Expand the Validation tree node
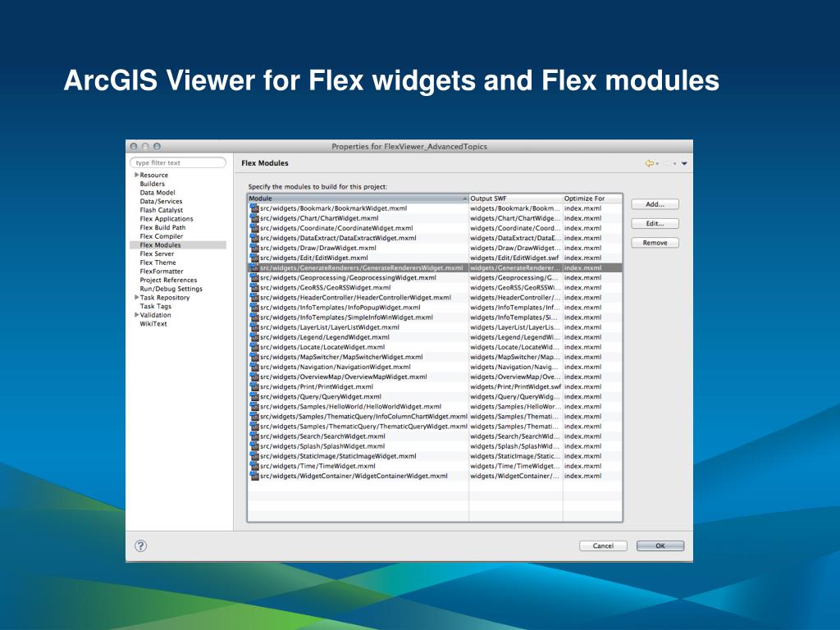The height and width of the screenshot is (630, 840). point(137,315)
